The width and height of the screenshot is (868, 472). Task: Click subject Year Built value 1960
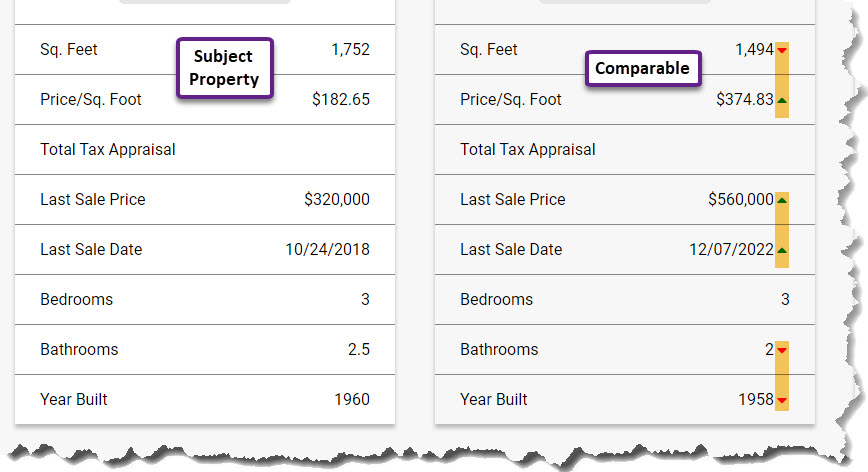(352, 400)
